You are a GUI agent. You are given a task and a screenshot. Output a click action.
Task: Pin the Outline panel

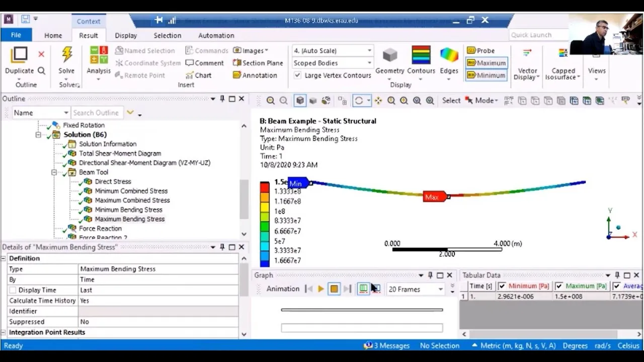[222, 99]
